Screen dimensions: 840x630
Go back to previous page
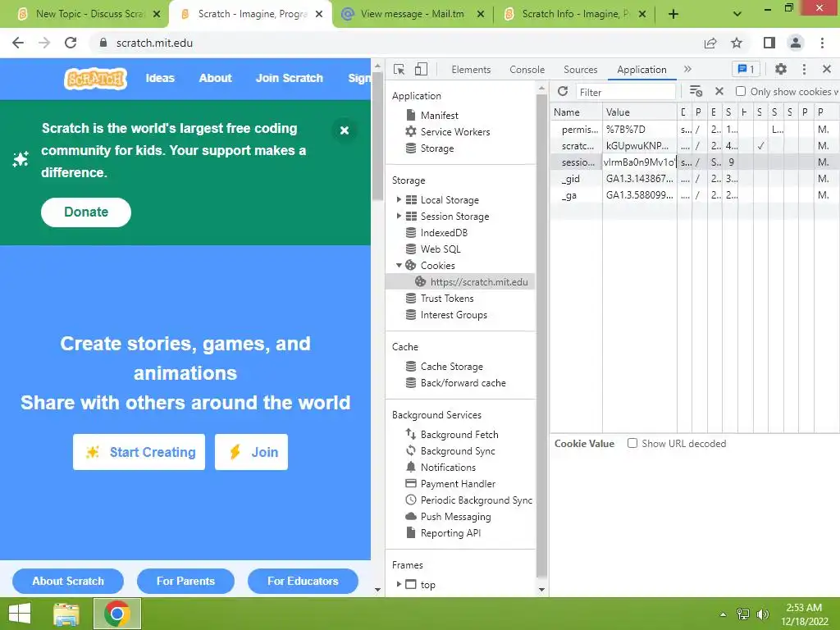pos(18,43)
